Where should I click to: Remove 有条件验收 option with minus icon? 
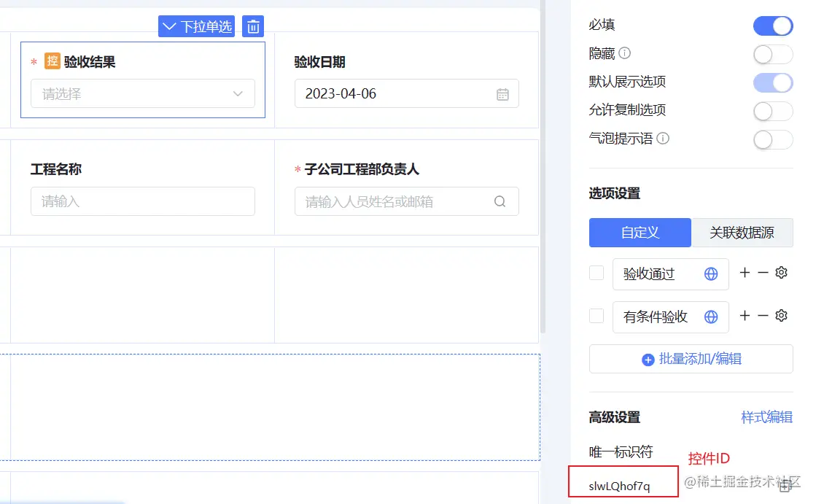pyautogui.click(x=763, y=316)
